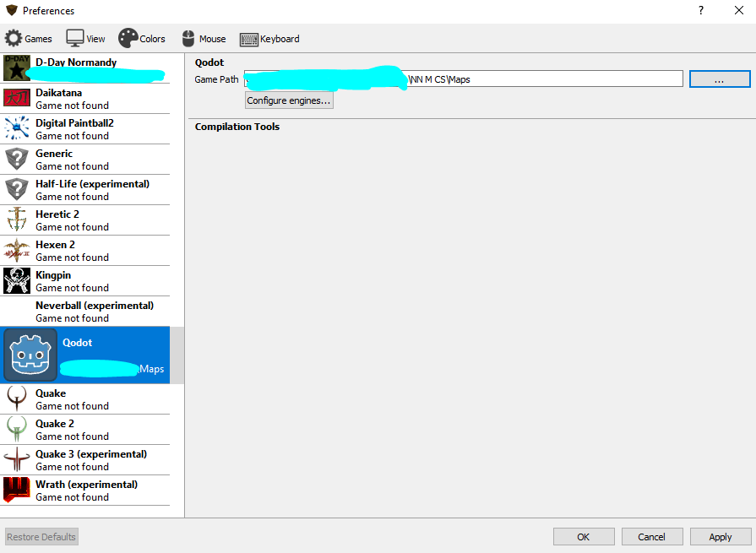The height and width of the screenshot is (553, 756).
Task: Browse for game path with ellipsis button
Action: (720, 79)
